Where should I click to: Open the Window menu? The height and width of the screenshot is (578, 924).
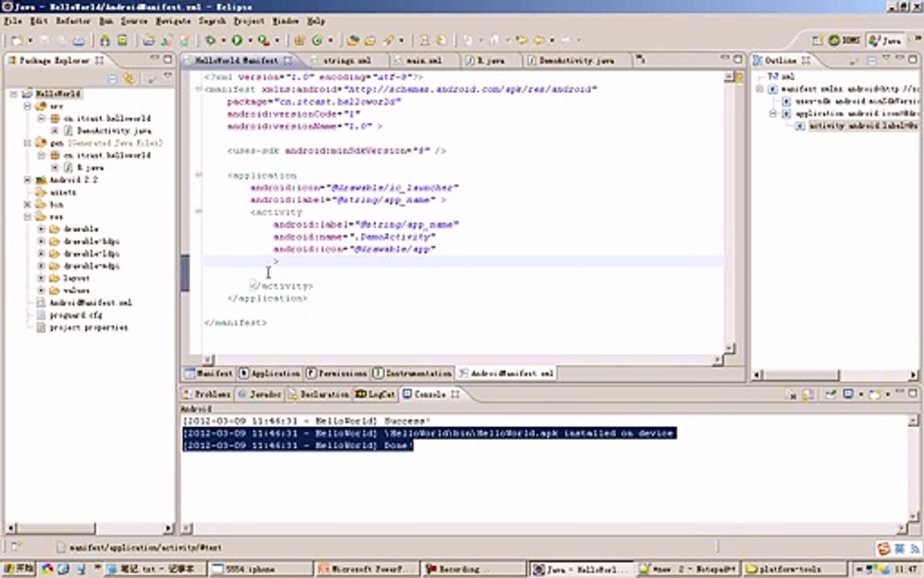tap(286, 21)
